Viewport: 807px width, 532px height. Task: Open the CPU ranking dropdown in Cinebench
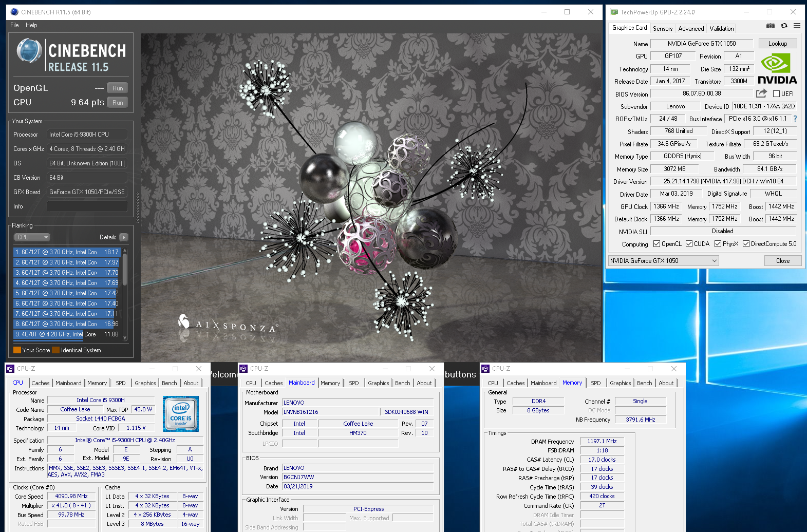click(32, 237)
